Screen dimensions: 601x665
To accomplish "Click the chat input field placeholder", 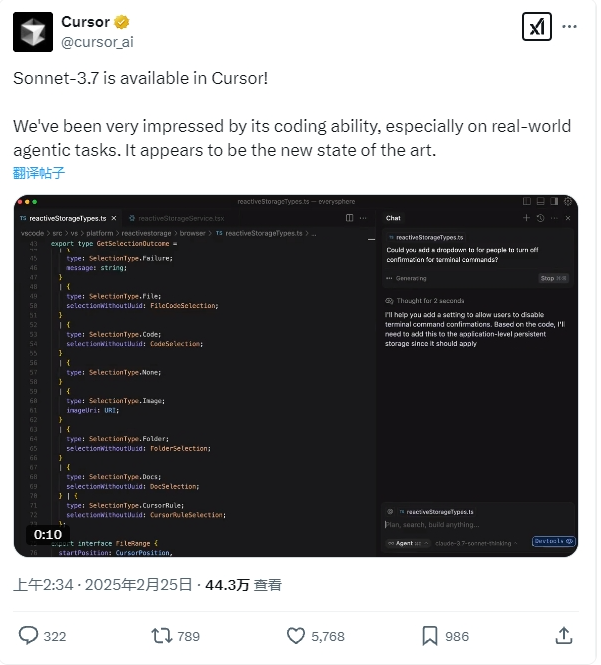I will tap(432, 525).
